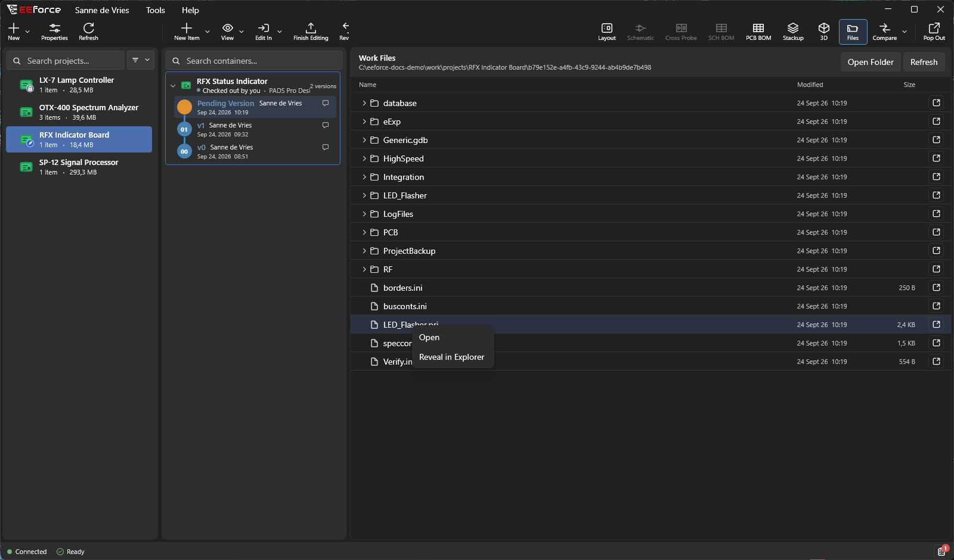This screenshot has width=954, height=560.
Task: Select the LX-7 Lamp Controller project
Action: [79, 85]
